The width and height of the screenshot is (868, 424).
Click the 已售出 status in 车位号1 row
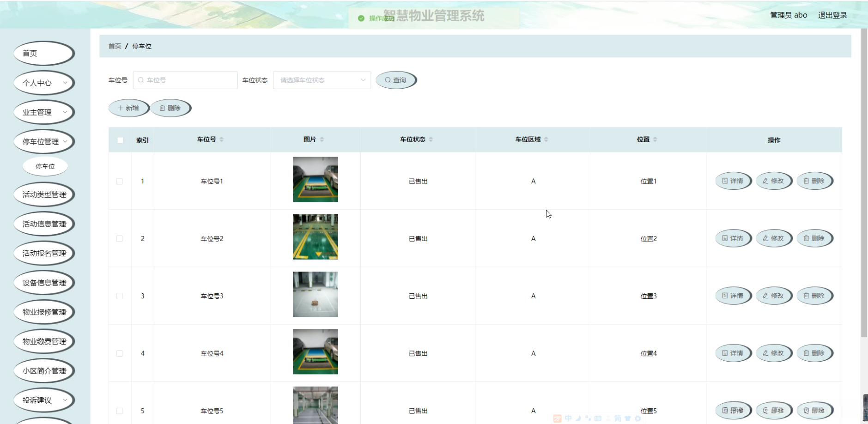[x=418, y=182]
